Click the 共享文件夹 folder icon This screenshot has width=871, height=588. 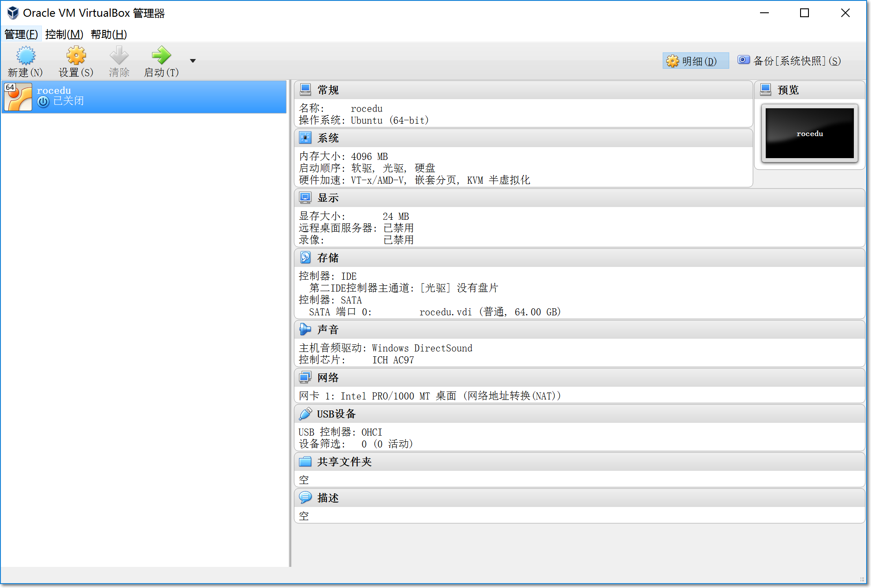305,462
